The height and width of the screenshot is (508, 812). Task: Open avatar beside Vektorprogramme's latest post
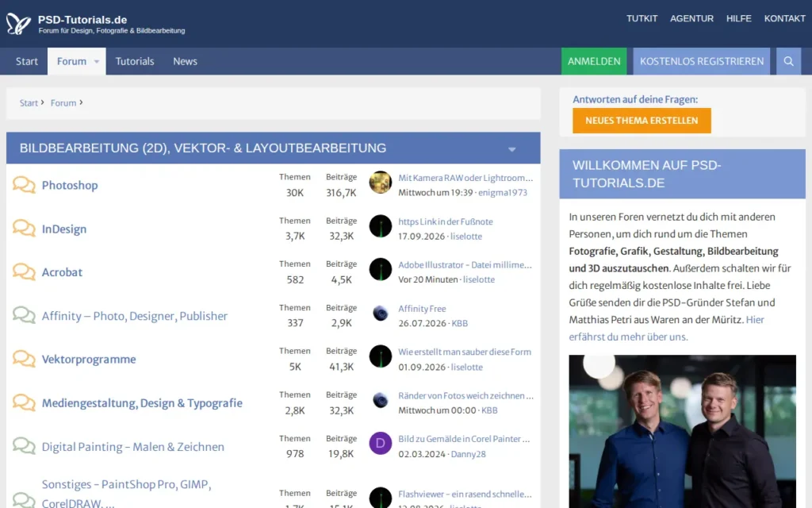coord(380,356)
